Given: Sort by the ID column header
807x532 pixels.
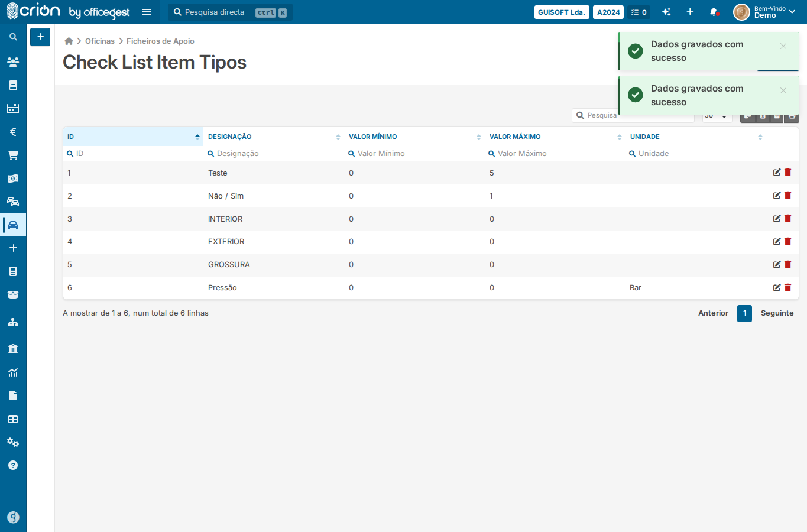Looking at the screenshot, I should (133, 137).
